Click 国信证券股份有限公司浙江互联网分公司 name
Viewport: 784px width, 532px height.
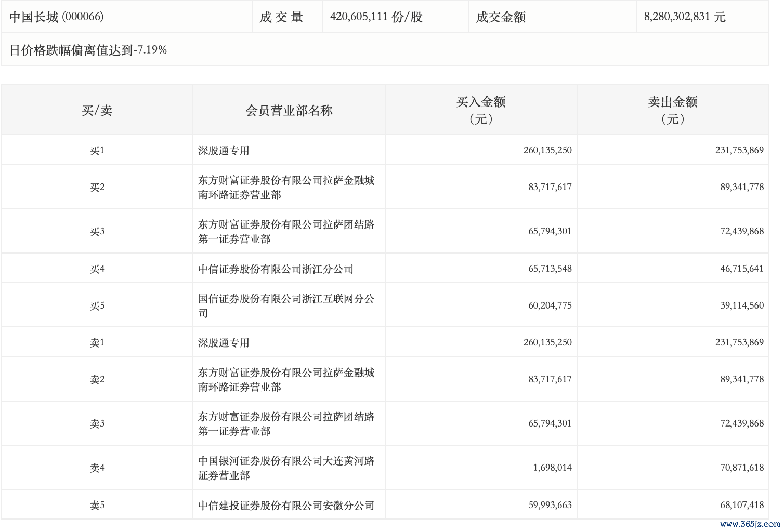click(x=286, y=306)
